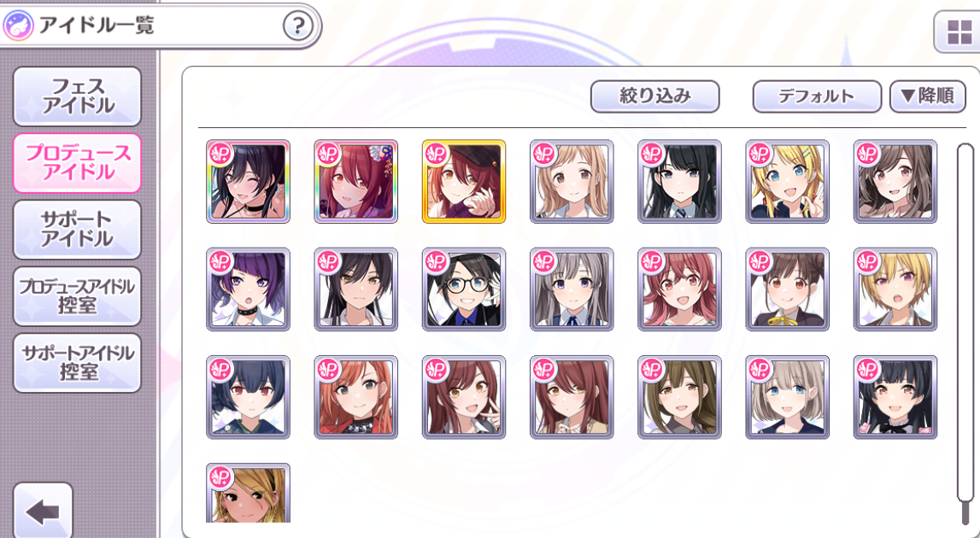The height and width of the screenshot is (538, 980).
Task: Open the デフォルト sort dropdown
Action: [x=817, y=96]
